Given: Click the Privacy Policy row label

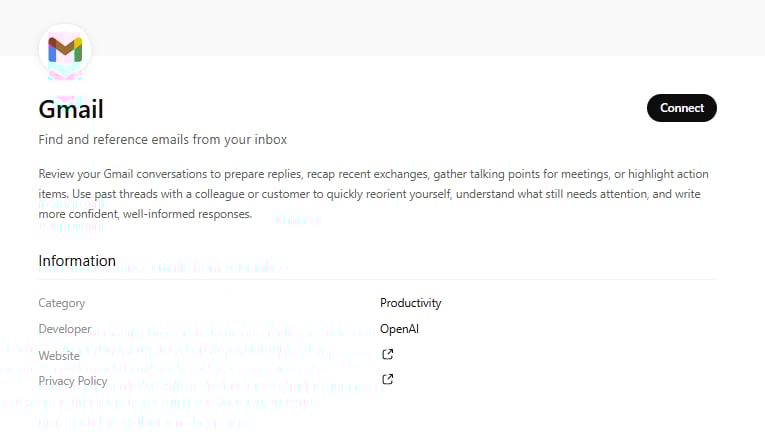Looking at the screenshot, I should click(73, 381).
